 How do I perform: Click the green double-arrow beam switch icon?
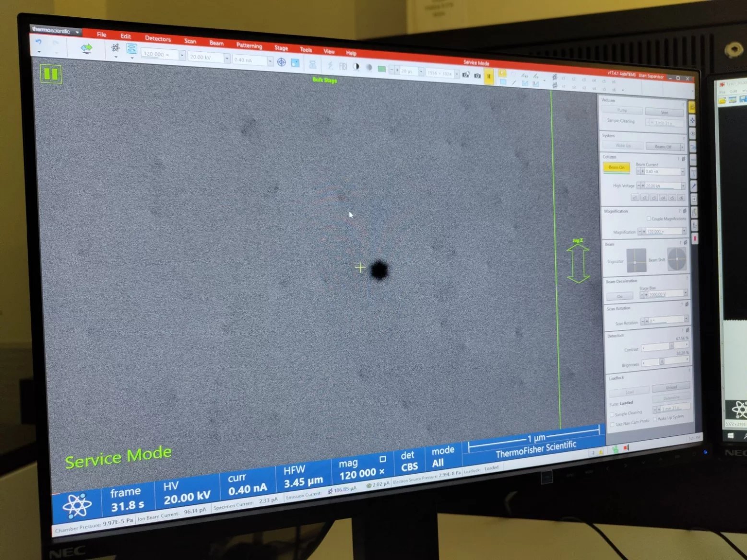(86, 48)
